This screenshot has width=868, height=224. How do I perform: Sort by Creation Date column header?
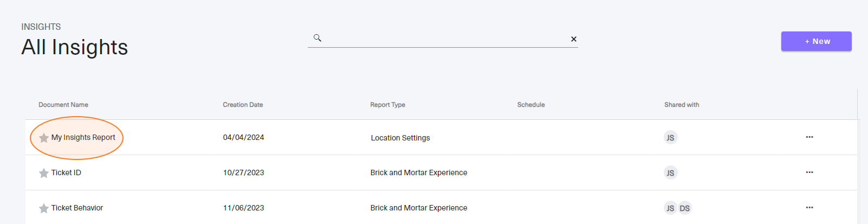[x=243, y=105]
